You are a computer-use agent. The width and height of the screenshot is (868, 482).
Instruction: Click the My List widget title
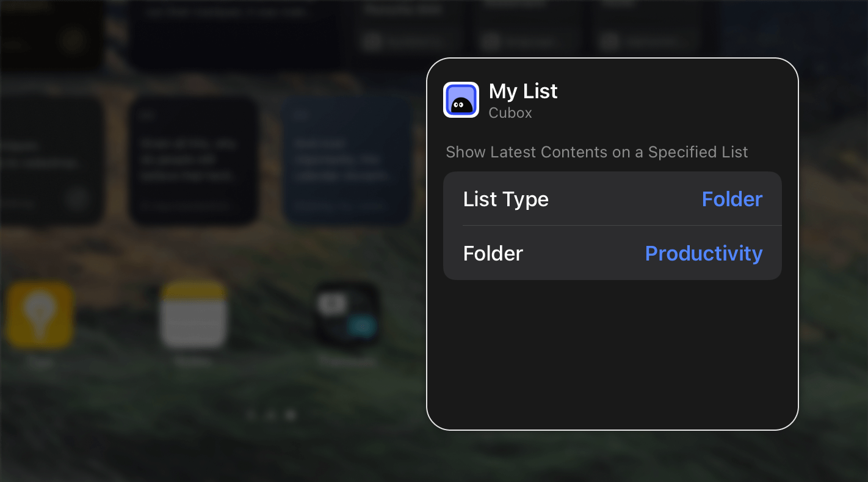point(523,91)
